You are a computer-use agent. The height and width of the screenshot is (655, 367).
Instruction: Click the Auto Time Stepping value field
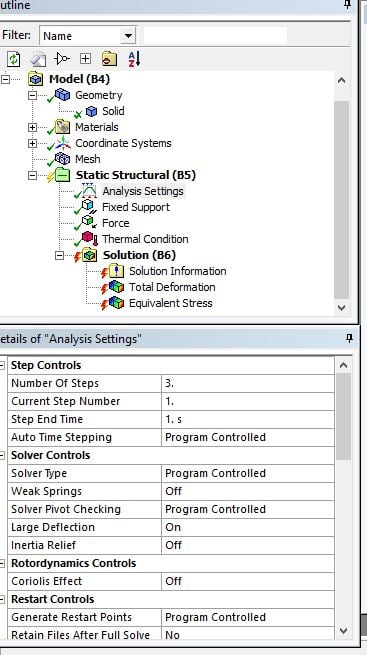(248, 437)
